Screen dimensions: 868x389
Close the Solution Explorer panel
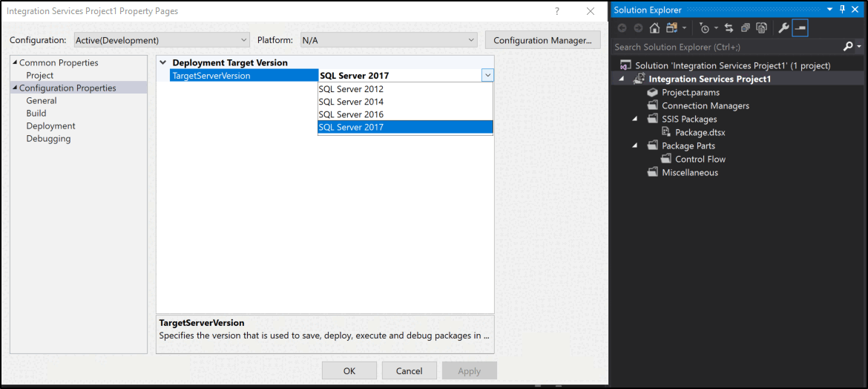click(x=856, y=10)
